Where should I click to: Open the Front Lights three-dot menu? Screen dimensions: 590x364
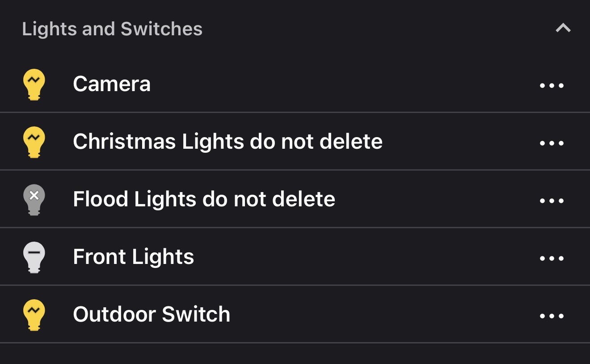point(552,258)
